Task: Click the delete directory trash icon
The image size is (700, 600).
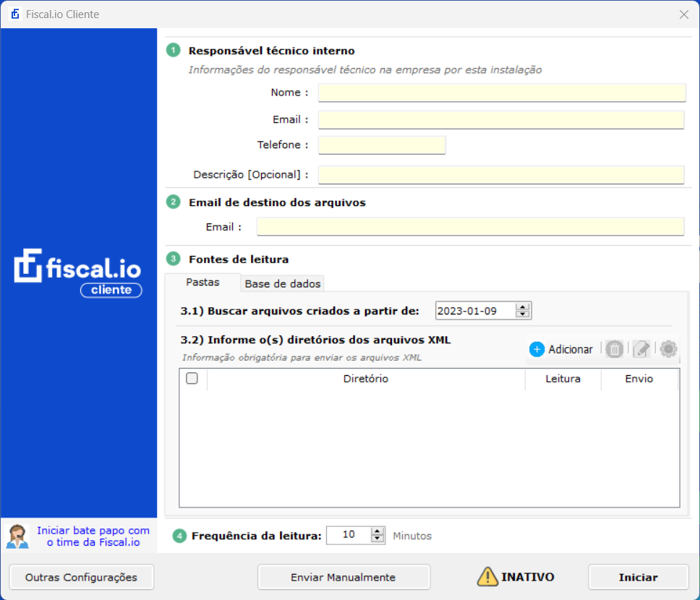Action: click(614, 349)
